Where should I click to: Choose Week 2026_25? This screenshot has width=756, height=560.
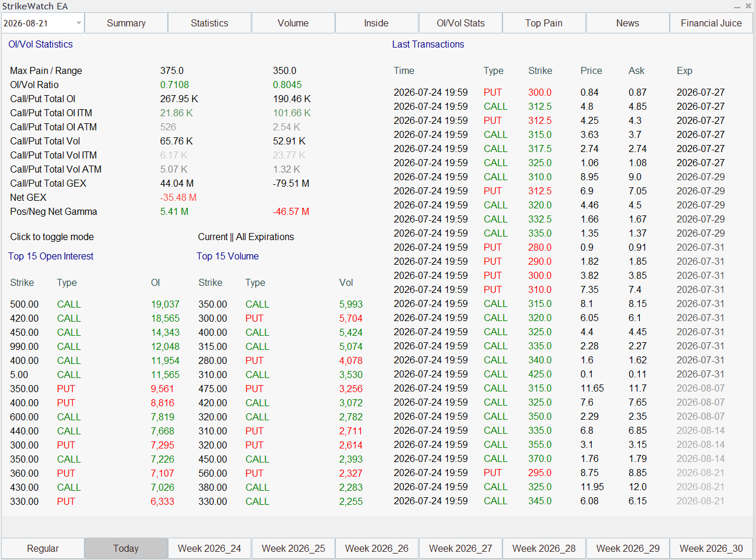pos(293,548)
